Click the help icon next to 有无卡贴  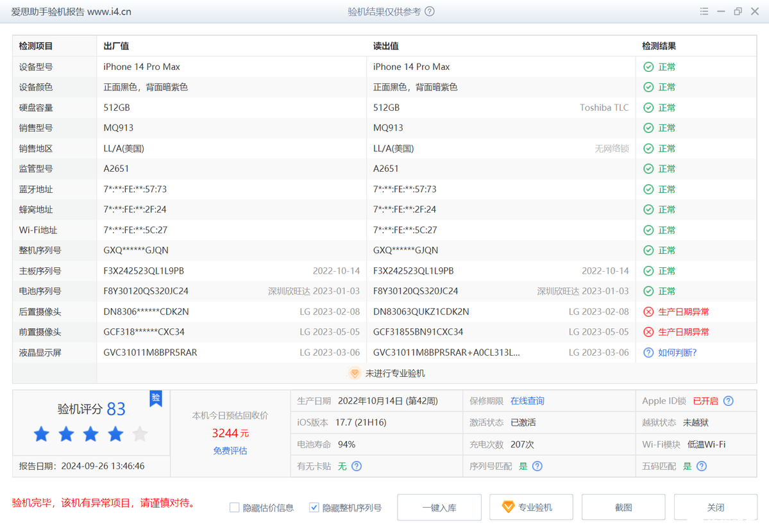[357, 466]
